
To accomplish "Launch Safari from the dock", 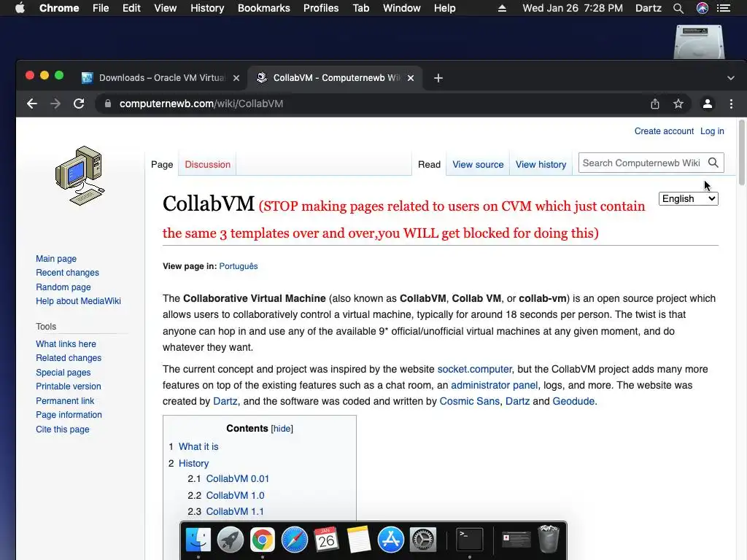I will tap(295, 540).
